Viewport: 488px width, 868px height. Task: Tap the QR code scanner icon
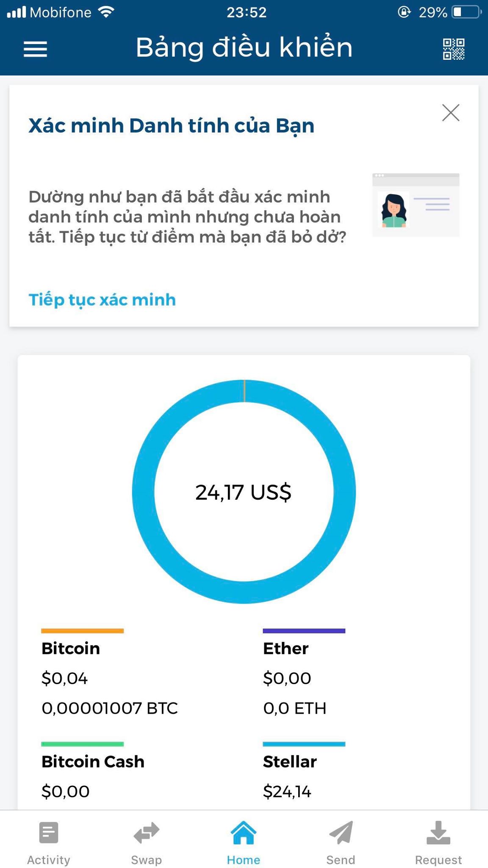tap(453, 49)
